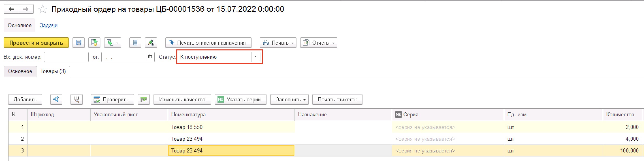Click the barcode search icon
This screenshot has height=161, width=644.
[77, 99]
